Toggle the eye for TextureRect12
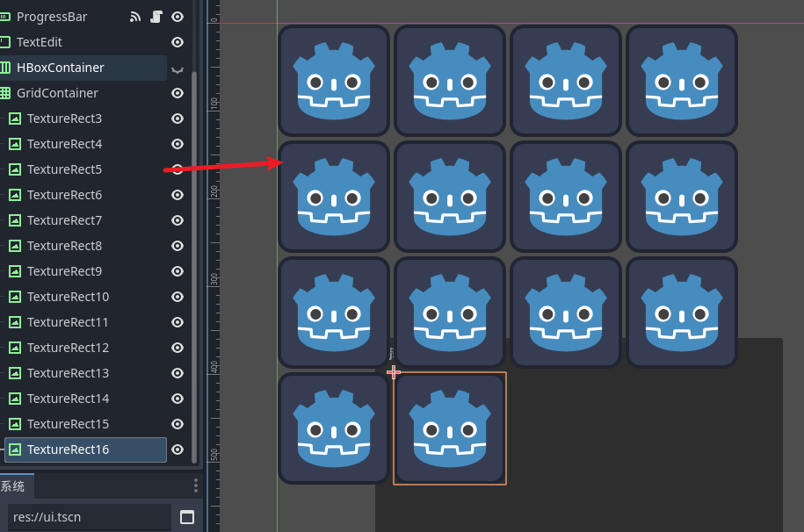Viewport: 804px width, 532px height. pos(177,348)
